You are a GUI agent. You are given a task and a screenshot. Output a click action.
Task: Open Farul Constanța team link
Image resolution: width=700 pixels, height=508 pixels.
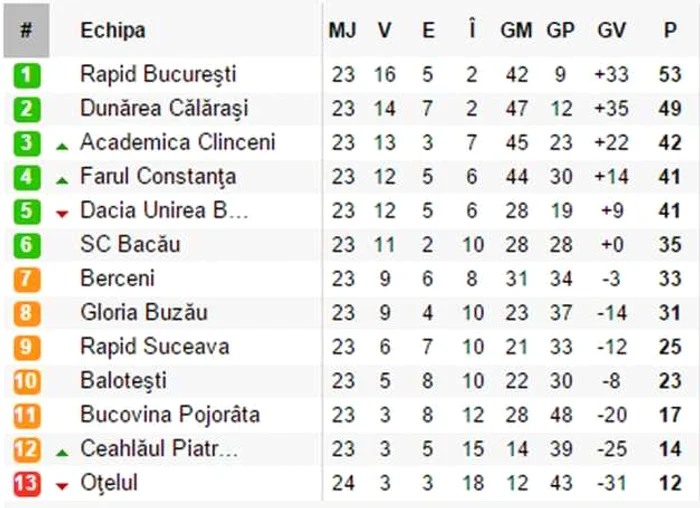[158, 176]
